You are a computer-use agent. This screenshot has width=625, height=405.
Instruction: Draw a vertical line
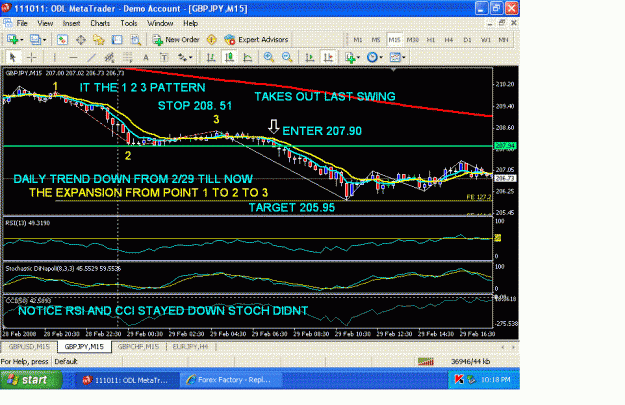click(55, 57)
